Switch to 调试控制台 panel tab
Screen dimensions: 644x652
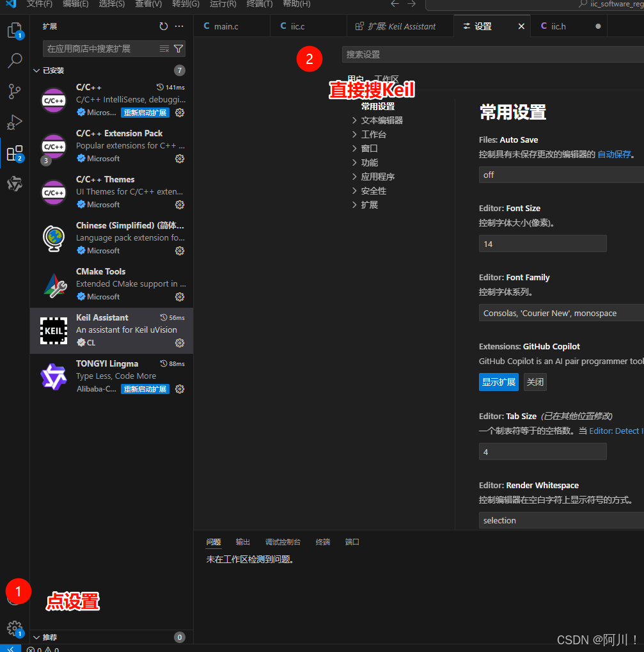click(283, 542)
